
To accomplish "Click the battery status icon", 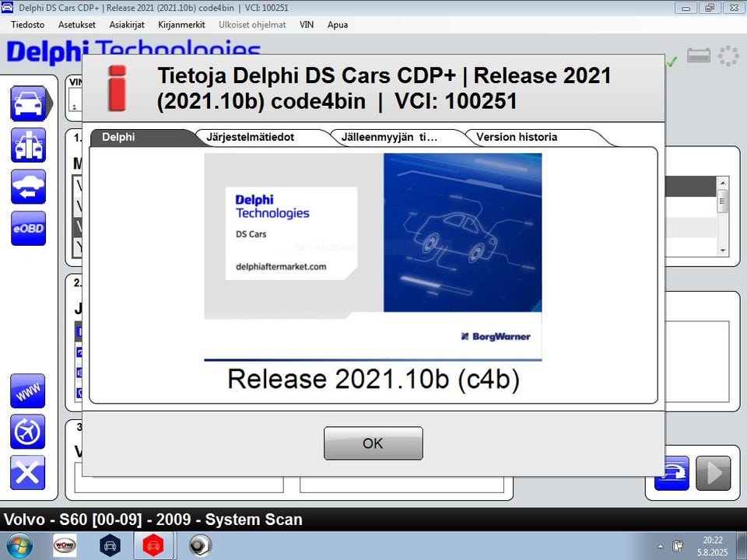I will (x=699, y=56).
